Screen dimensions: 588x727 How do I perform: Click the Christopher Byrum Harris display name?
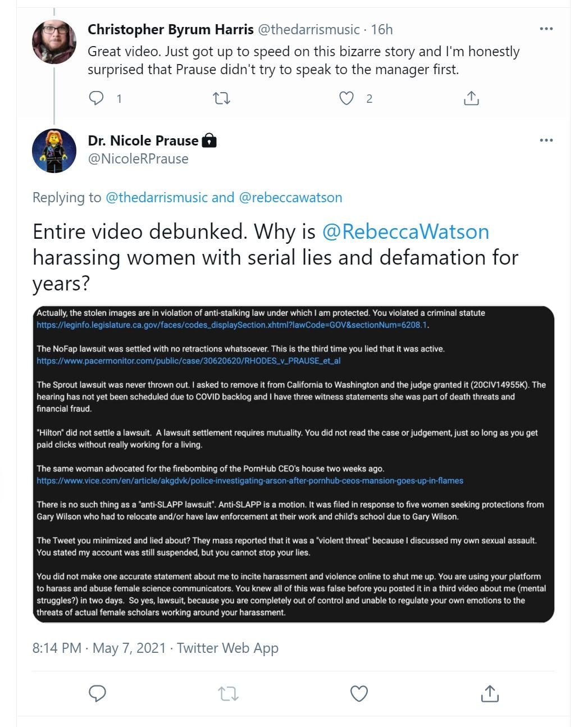[x=170, y=29]
